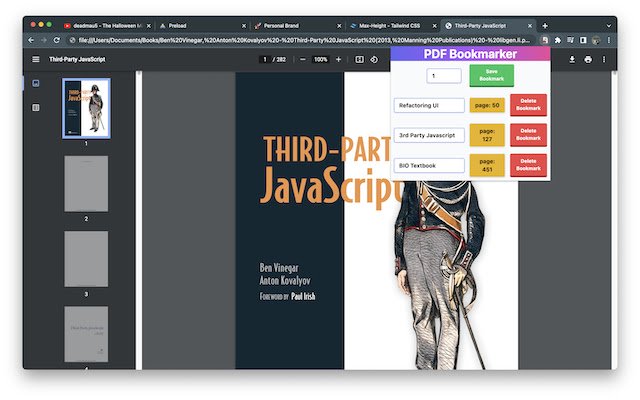Image resolution: width=640 pixels, height=400 pixels.
Task: Close the Preload tab
Action: [244, 26]
